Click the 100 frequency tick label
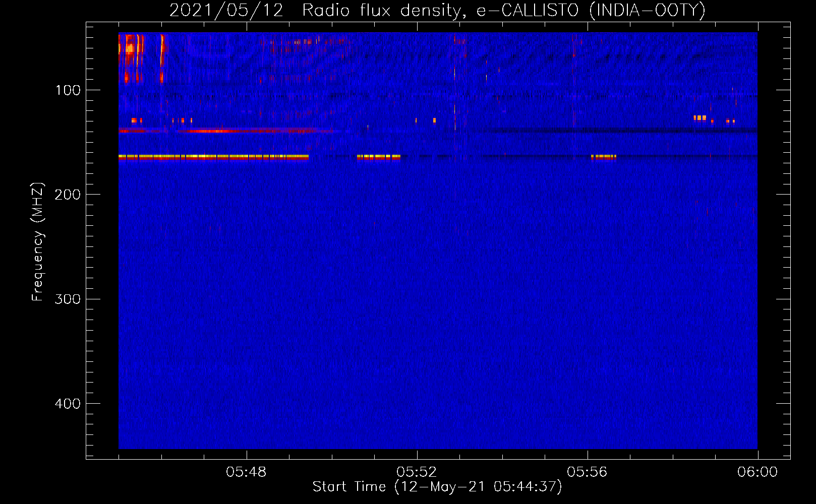Screen dimensions: 816x504 [68, 90]
